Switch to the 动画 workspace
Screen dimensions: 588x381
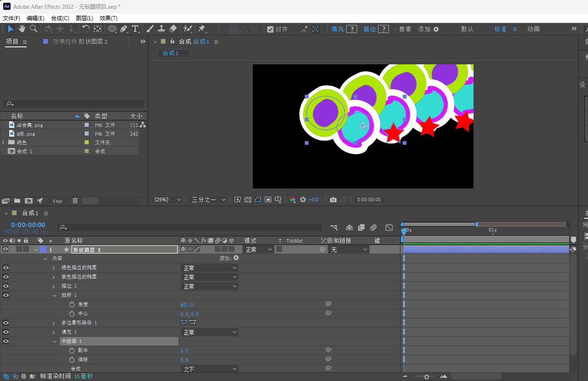pyautogui.click(x=533, y=29)
